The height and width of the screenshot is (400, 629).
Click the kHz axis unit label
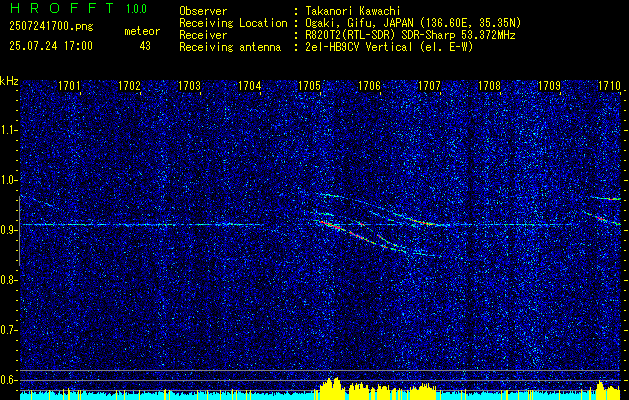(x=9, y=81)
